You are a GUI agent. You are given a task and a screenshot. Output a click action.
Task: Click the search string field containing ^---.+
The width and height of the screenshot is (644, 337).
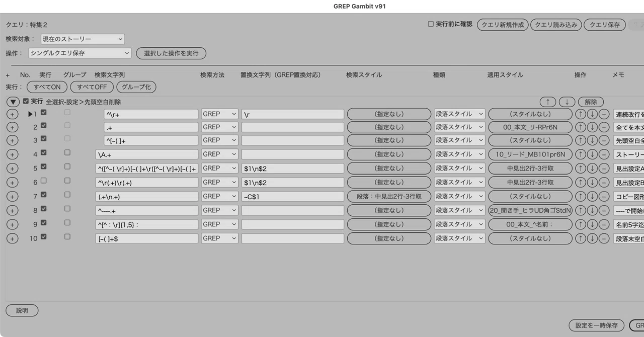(x=146, y=211)
